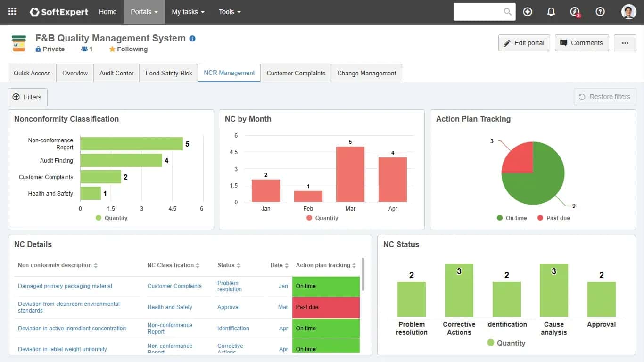
Task: Open the pending tasks clock icon
Action: (575, 12)
